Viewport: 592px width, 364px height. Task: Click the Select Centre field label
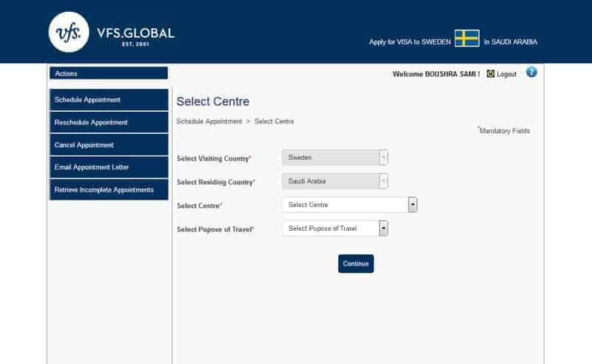[x=199, y=206]
